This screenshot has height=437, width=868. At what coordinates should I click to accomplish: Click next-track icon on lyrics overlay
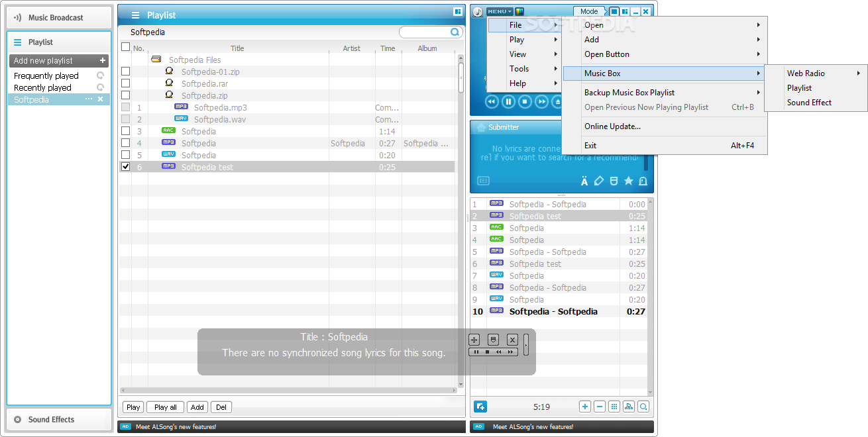(x=510, y=352)
